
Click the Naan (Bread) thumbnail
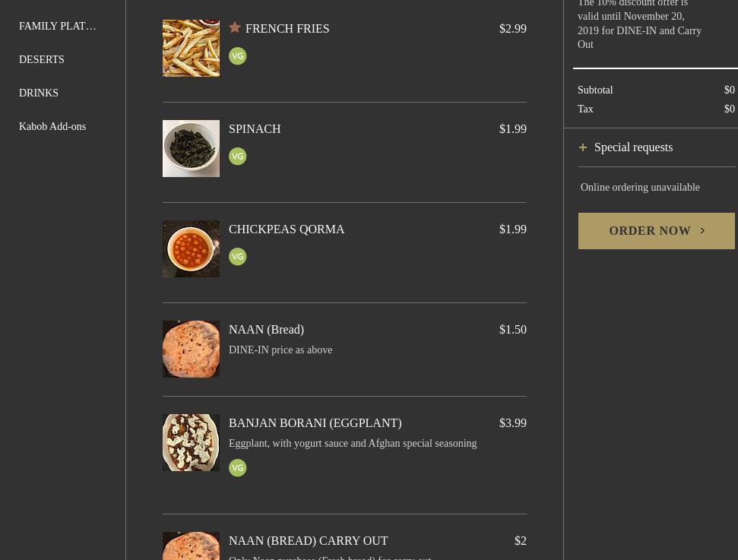191,349
